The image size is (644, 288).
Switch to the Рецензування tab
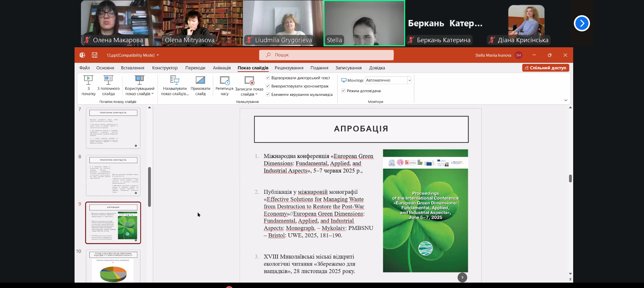pyautogui.click(x=289, y=68)
